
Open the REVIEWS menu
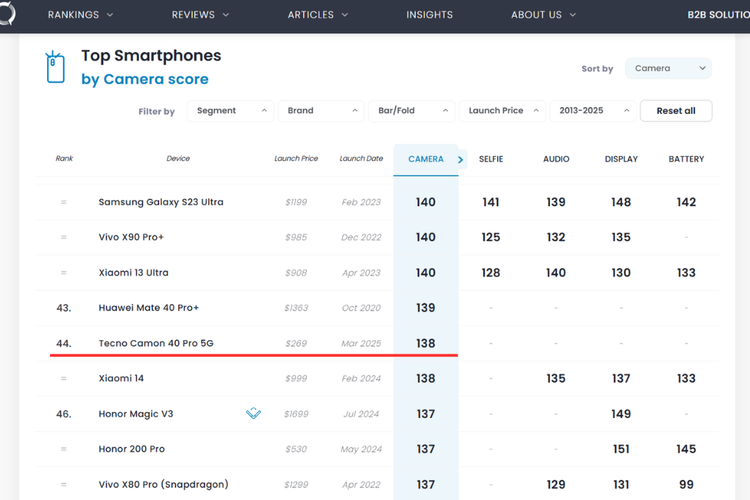point(200,15)
